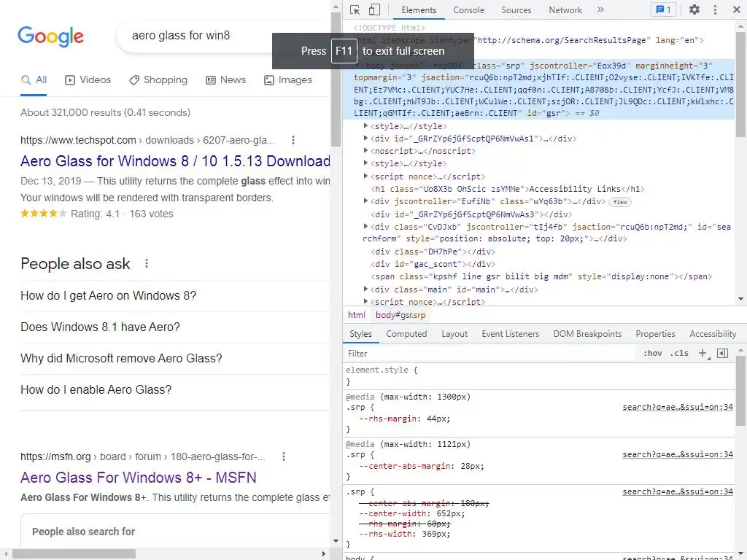Switch to the Network tab

(x=565, y=10)
